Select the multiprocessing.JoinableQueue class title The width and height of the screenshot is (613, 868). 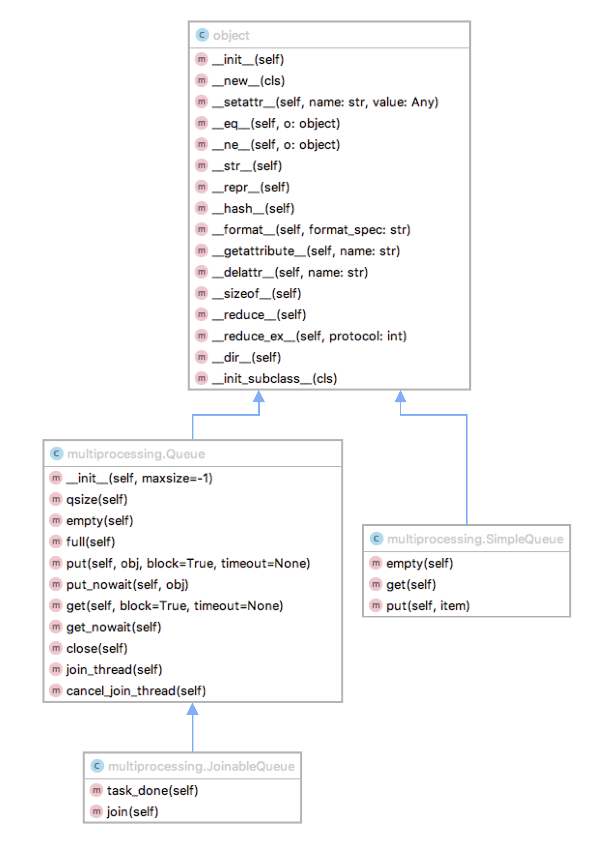[x=201, y=766]
